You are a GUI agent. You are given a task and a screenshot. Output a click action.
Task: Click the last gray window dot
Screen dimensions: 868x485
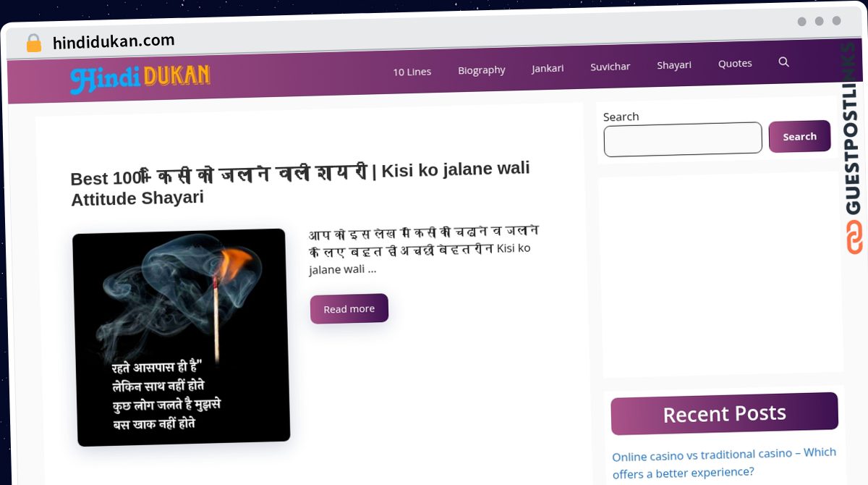point(836,21)
